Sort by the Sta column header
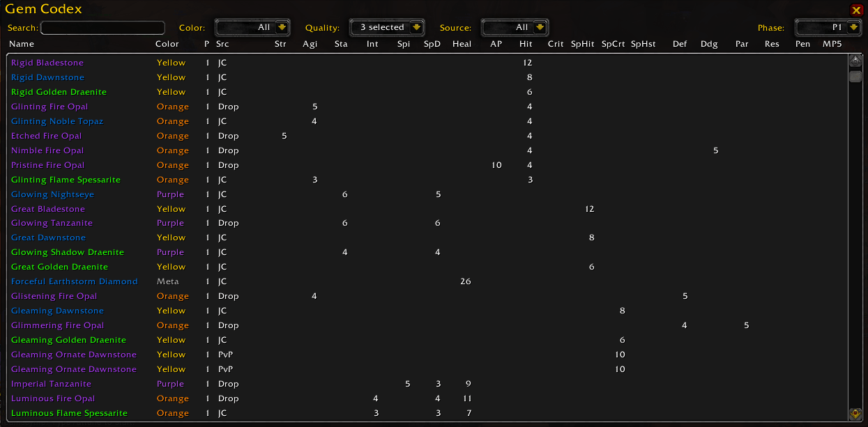This screenshot has height=427, width=868. pos(341,44)
